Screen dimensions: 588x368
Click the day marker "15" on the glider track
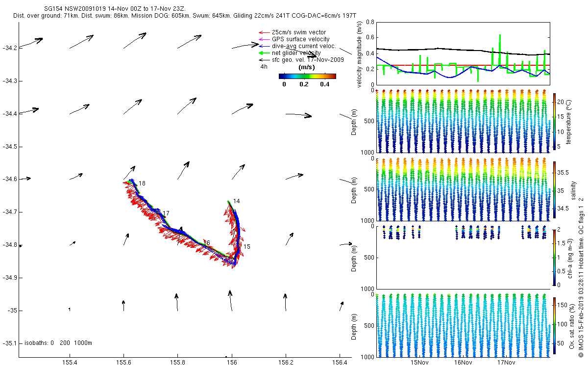pyautogui.click(x=247, y=246)
